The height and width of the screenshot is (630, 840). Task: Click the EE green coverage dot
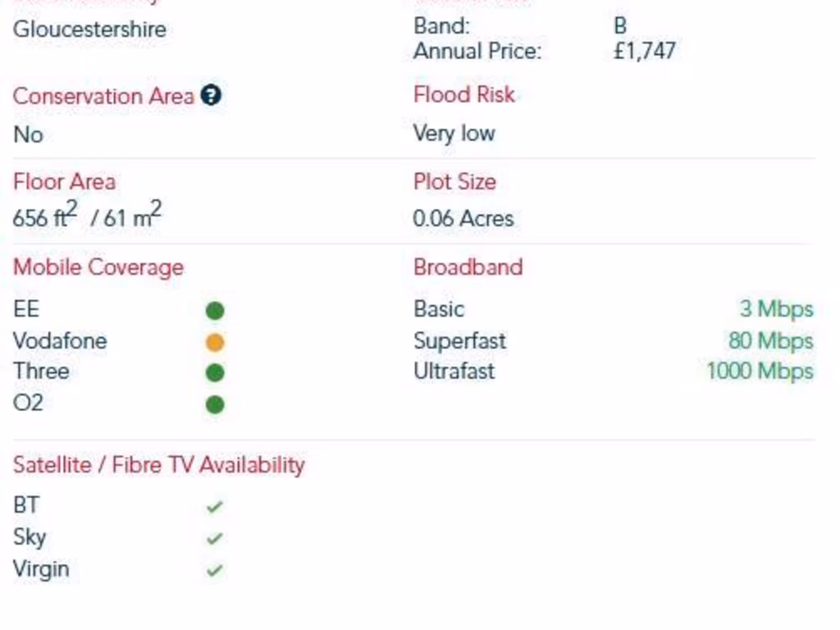(215, 311)
